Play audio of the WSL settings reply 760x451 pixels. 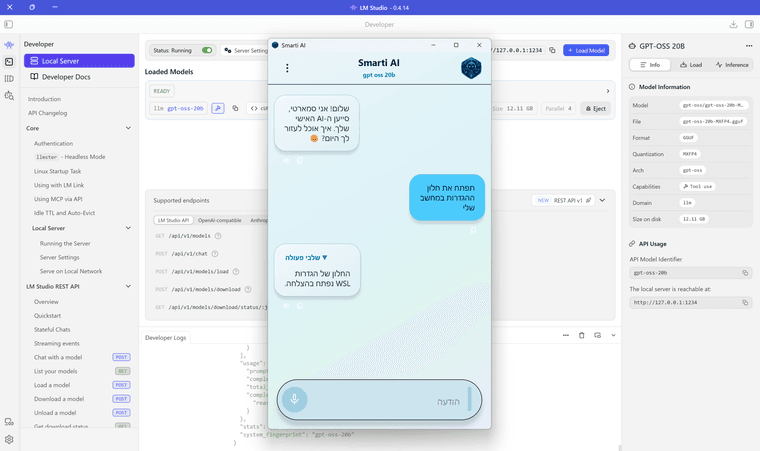pyautogui.click(x=286, y=306)
